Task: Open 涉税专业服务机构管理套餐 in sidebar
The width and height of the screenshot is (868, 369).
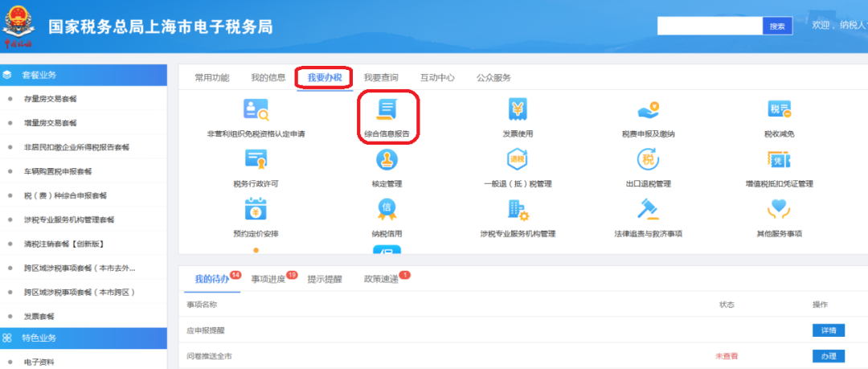Action: [x=69, y=219]
